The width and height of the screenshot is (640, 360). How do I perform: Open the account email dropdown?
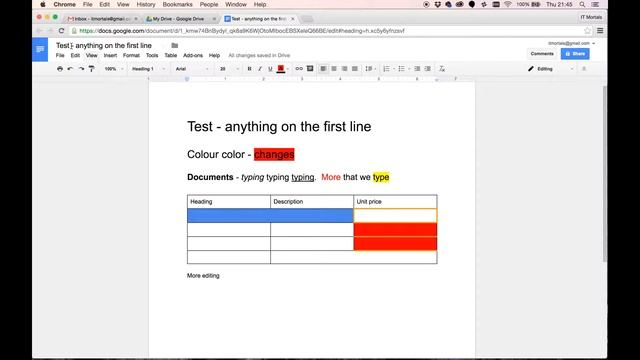[x=571, y=43]
